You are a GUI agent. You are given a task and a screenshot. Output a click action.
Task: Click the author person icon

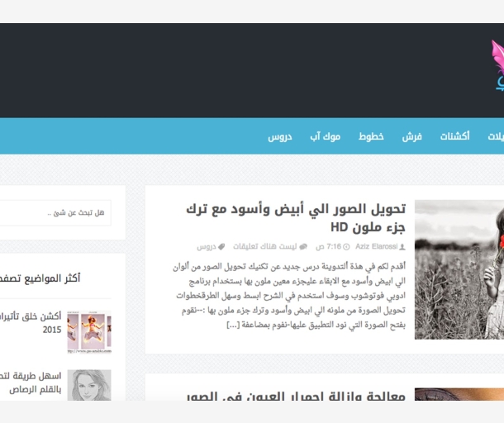point(402,247)
